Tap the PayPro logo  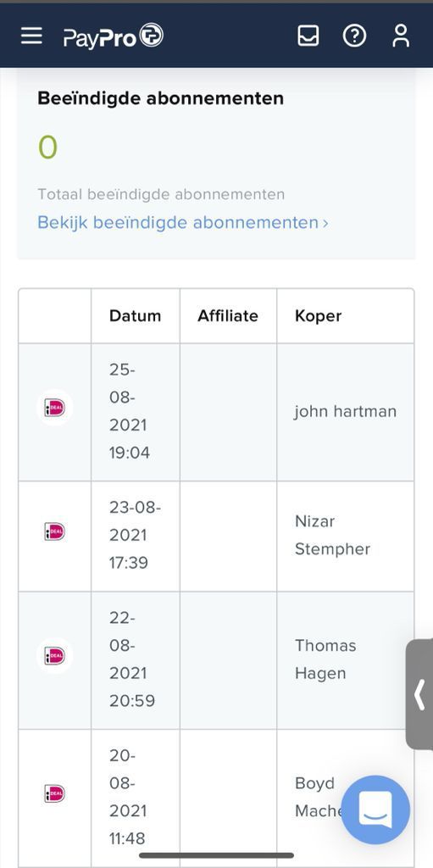[113, 36]
